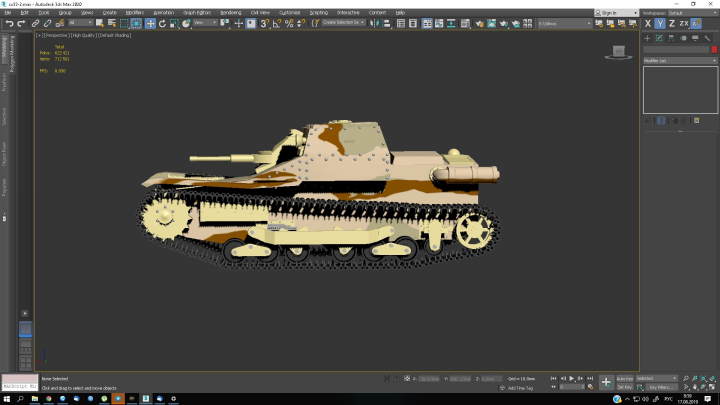Open the Rendering menu
The height and width of the screenshot is (405, 720).
coord(231,13)
